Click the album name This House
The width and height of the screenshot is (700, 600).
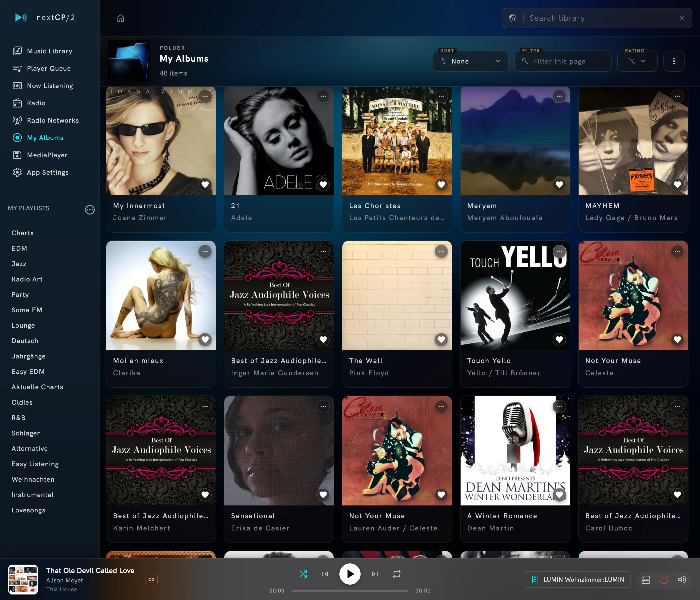click(62, 589)
